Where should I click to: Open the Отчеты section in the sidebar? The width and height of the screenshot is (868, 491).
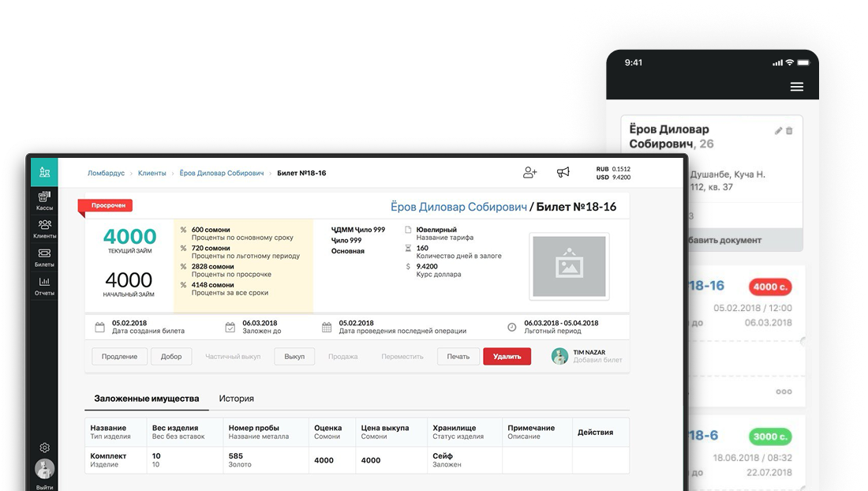point(44,286)
